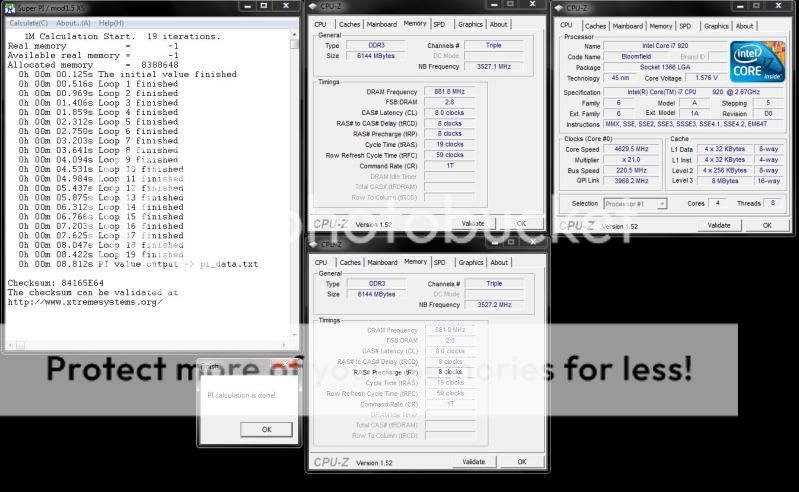Open Mainboard tab in top-middle CPU-Z window
Screen dimensions: 799x492
[x=382, y=24]
